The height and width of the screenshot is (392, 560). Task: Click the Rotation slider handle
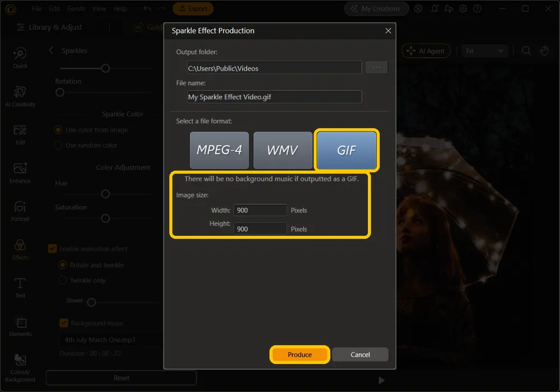[x=60, y=92]
